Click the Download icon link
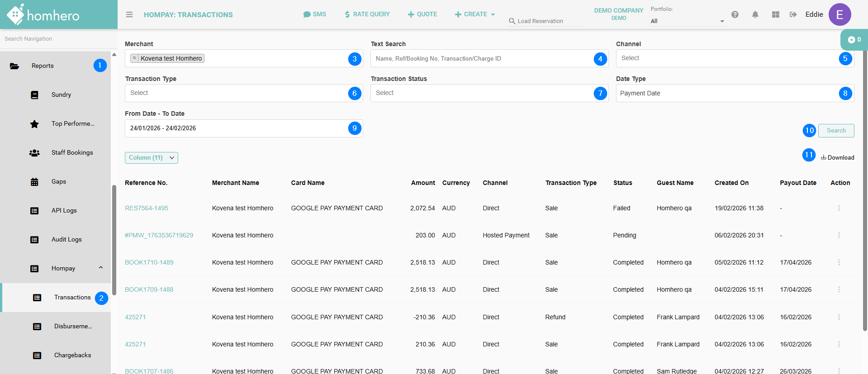Viewport: 868px width, 374px height. pyautogui.click(x=837, y=157)
